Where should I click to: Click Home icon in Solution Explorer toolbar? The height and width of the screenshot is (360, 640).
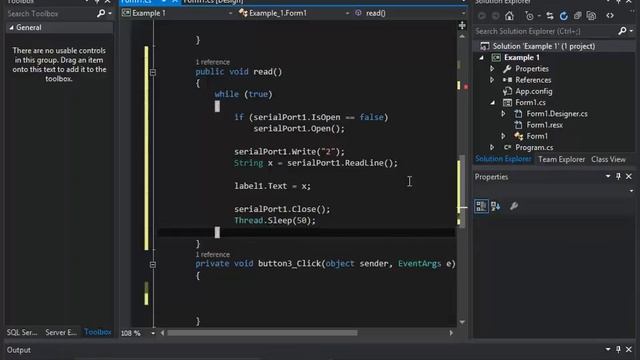pos(509,16)
